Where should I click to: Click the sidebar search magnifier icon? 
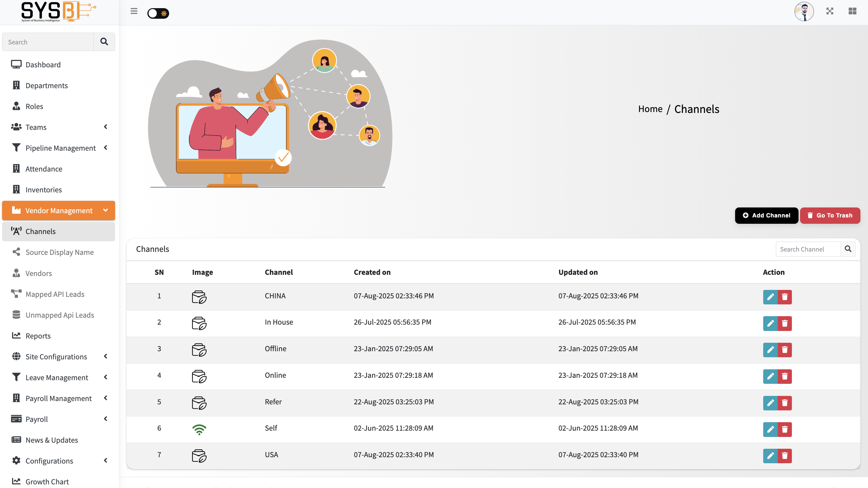[x=104, y=42]
